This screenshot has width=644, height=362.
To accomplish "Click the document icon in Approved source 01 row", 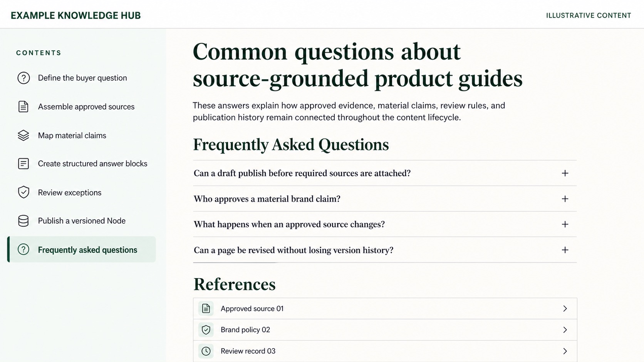I will point(206,309).
